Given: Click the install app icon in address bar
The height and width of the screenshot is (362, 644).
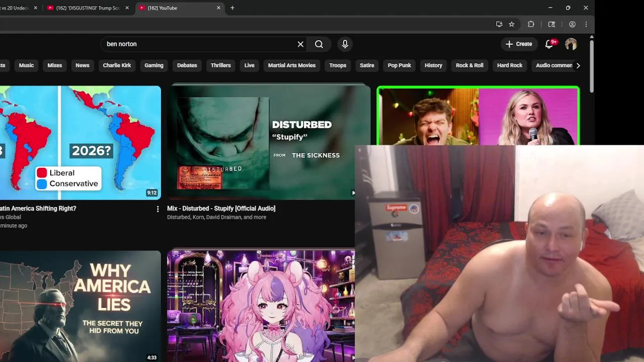Looking at the screenshot, I should (499, 24).
